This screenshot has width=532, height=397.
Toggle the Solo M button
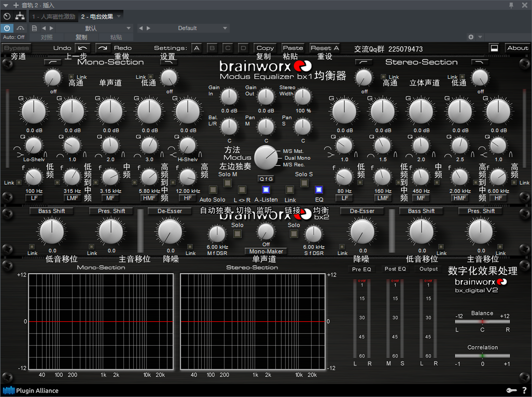pyautogui.click(x=228, y=183)
